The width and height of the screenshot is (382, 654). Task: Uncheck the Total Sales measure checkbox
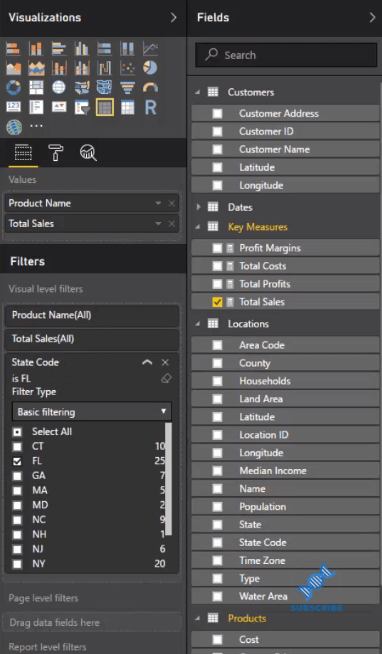coord(217,302)
